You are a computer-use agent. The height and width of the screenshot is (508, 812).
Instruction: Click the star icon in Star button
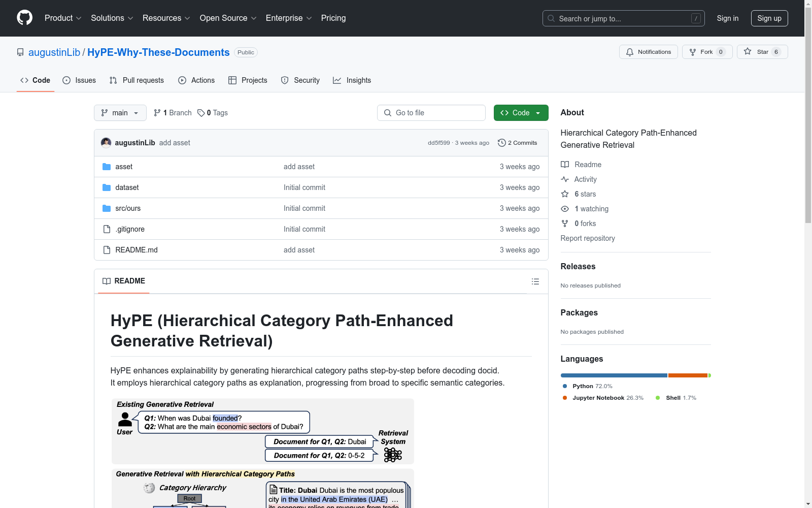click(x=748, y=51)
